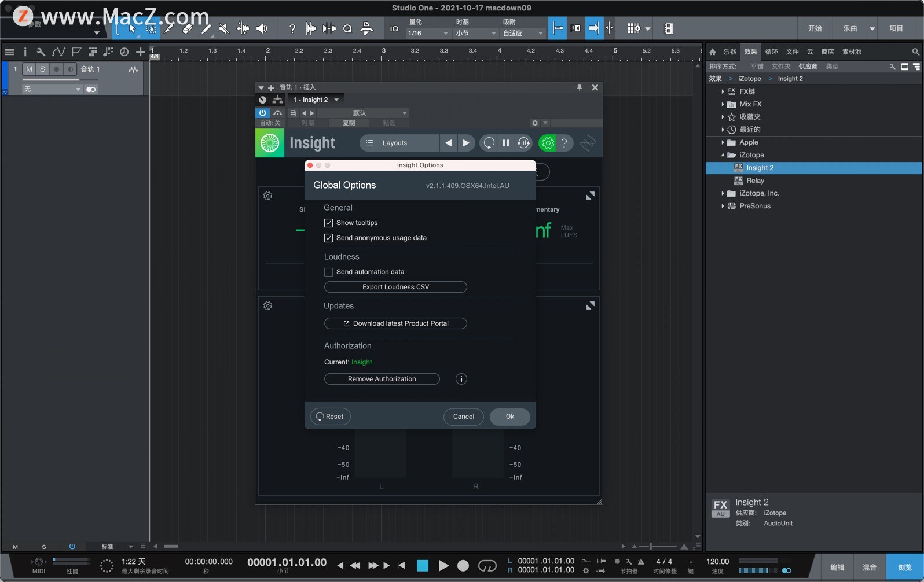Image resolution: width=924 pixels, height=582 pixels.
Task: Pin the plugin window
Action: (579, 87)
